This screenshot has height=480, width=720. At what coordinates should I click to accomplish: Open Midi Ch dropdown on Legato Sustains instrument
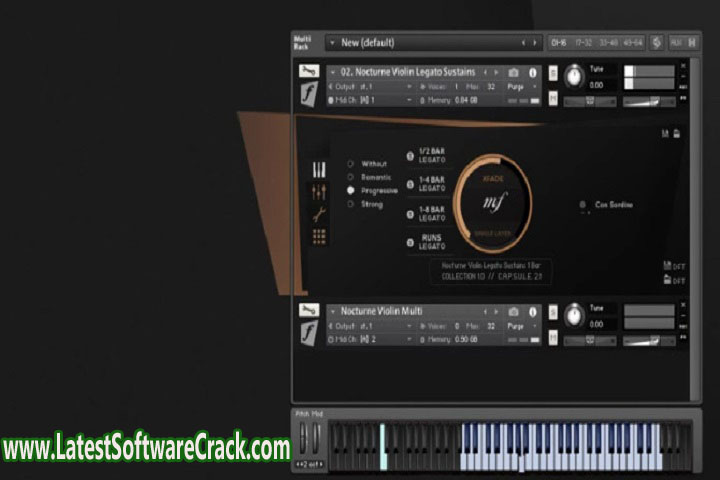(409, 100)
